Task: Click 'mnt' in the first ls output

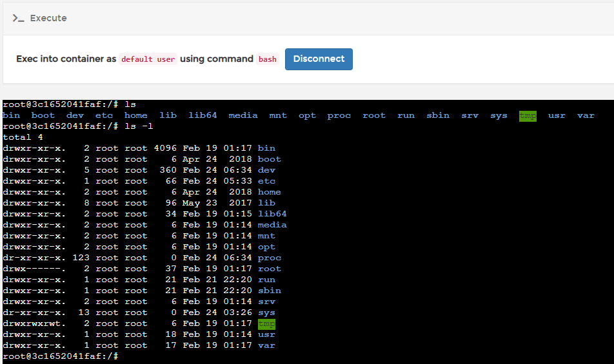Action: 278,115
